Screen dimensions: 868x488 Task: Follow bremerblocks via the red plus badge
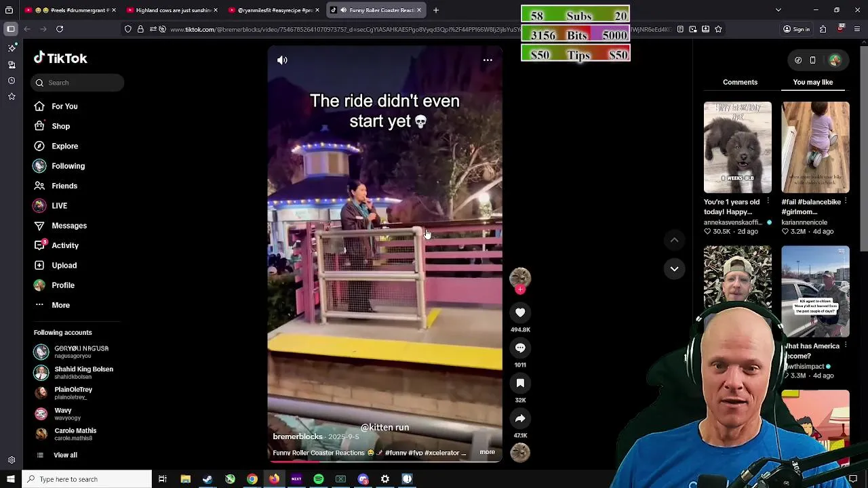520,290
